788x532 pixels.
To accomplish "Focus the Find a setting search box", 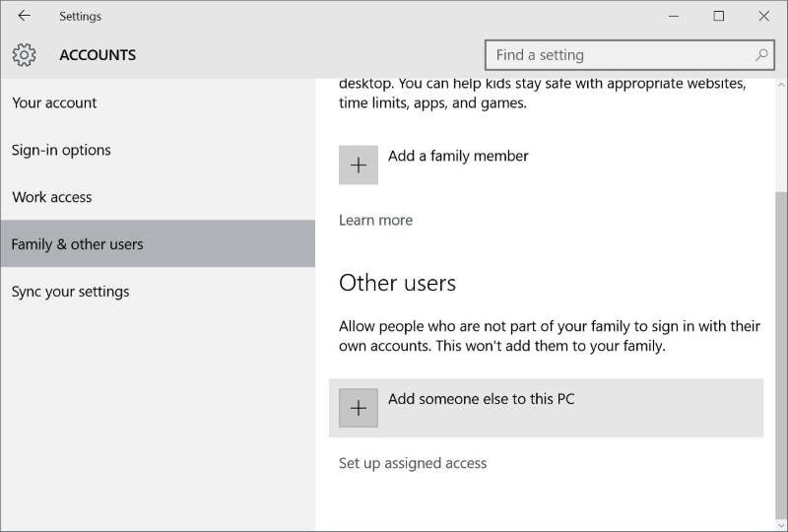I will tap(629, 55).
